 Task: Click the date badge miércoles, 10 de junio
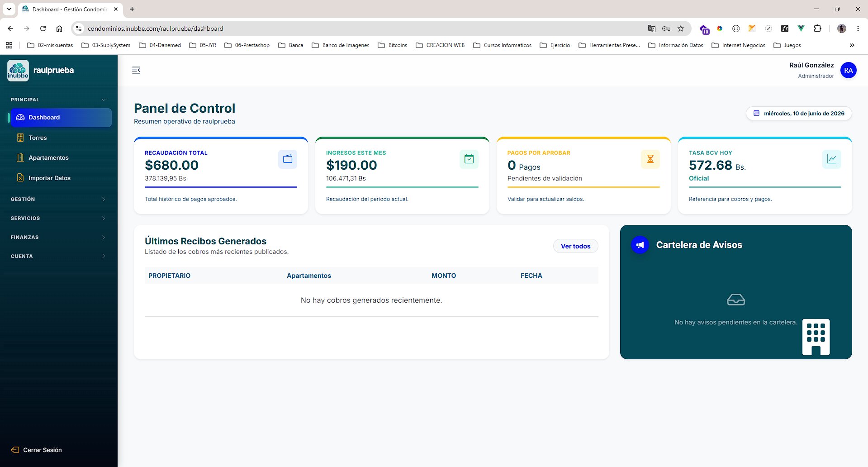pyautogui.click(x=799, y=114)
